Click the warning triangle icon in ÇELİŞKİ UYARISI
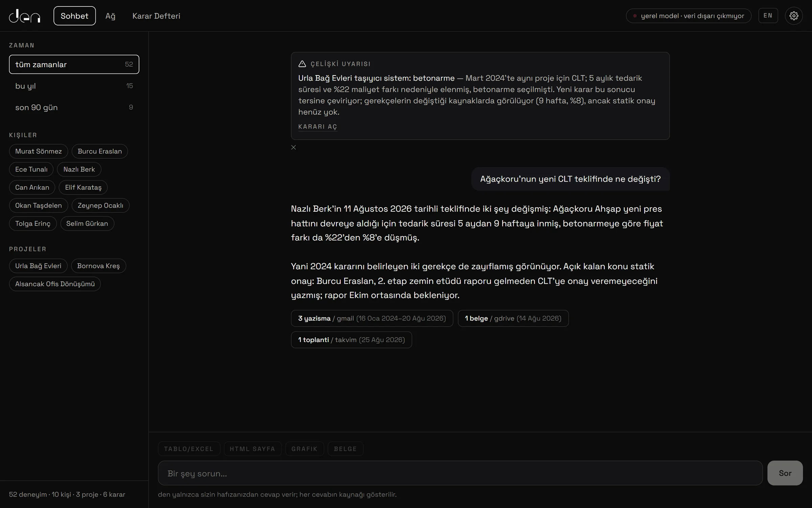The image size is (812, 508). 302,64
